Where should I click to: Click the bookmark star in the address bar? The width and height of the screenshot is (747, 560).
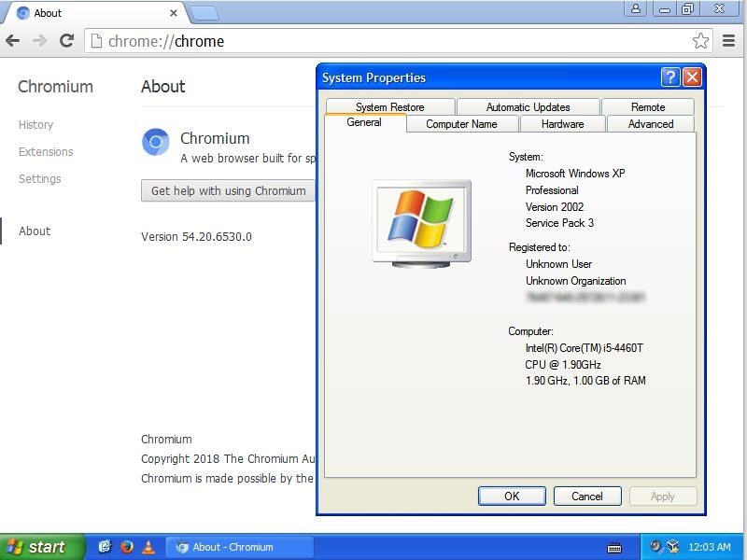[701, 41]
